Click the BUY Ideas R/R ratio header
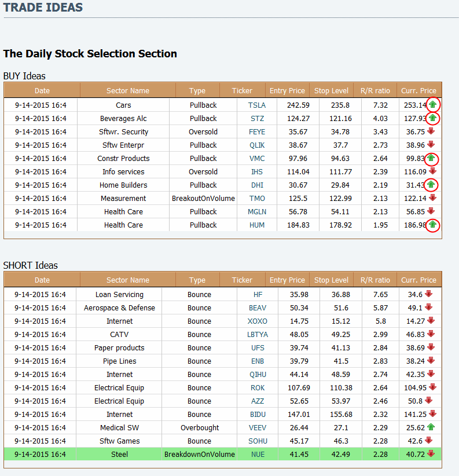Image resolution: width=459 pixels, height=476 pixels. pos(375,90)
